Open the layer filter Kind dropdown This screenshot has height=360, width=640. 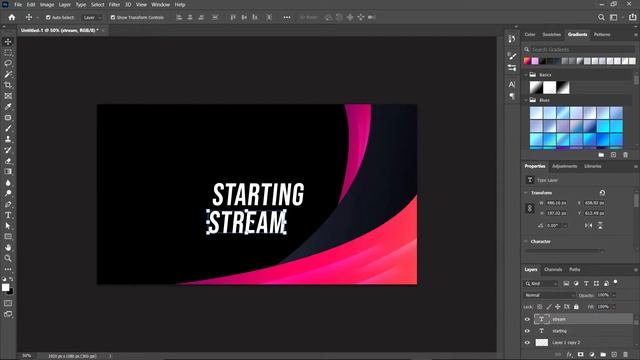click(x=541, y=283)
